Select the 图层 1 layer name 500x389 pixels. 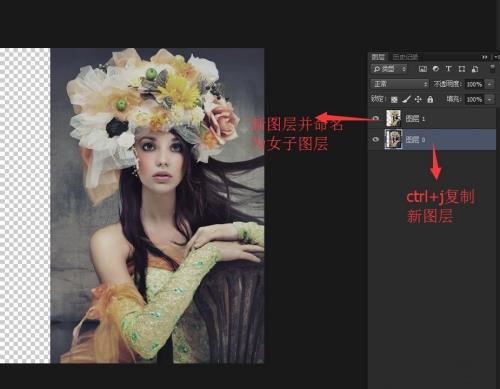(415, 118)
